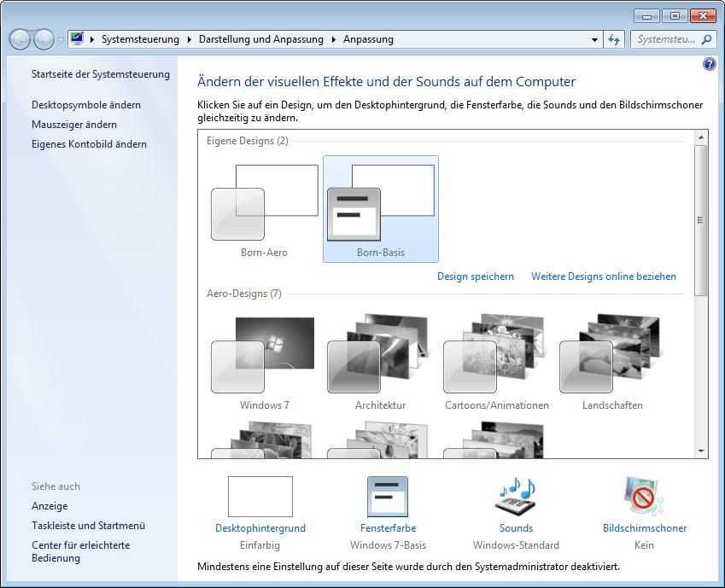
Task: Open the address bar history dropdown
Action: pyautogui.click(x=594, y=40)
